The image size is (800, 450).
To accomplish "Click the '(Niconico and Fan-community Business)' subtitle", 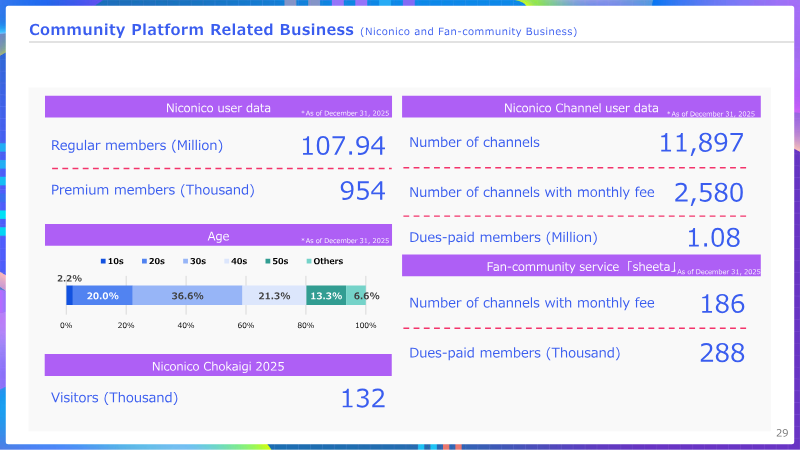I will (468, 32).
